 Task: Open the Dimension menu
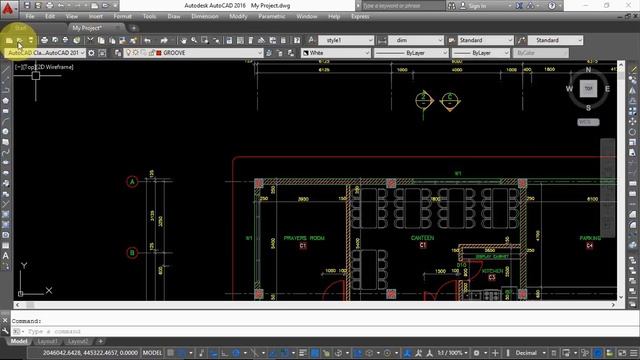point(205,16)
